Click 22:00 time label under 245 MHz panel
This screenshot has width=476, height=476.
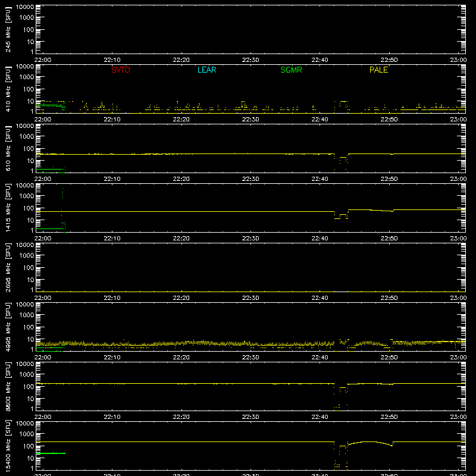(x=43, y=60)
